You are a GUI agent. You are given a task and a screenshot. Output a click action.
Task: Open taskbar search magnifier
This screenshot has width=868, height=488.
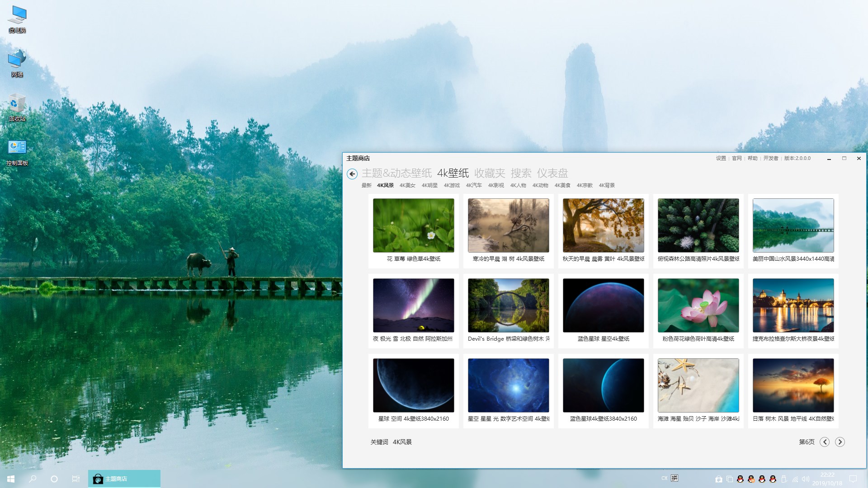pos(33,479)
